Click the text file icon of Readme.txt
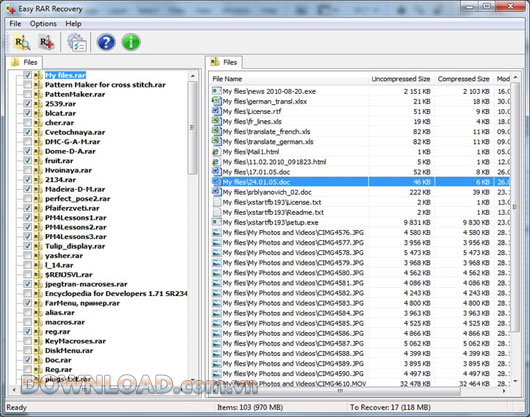The image size is (530, 417). pyautogui.click(x=216, y=212)
